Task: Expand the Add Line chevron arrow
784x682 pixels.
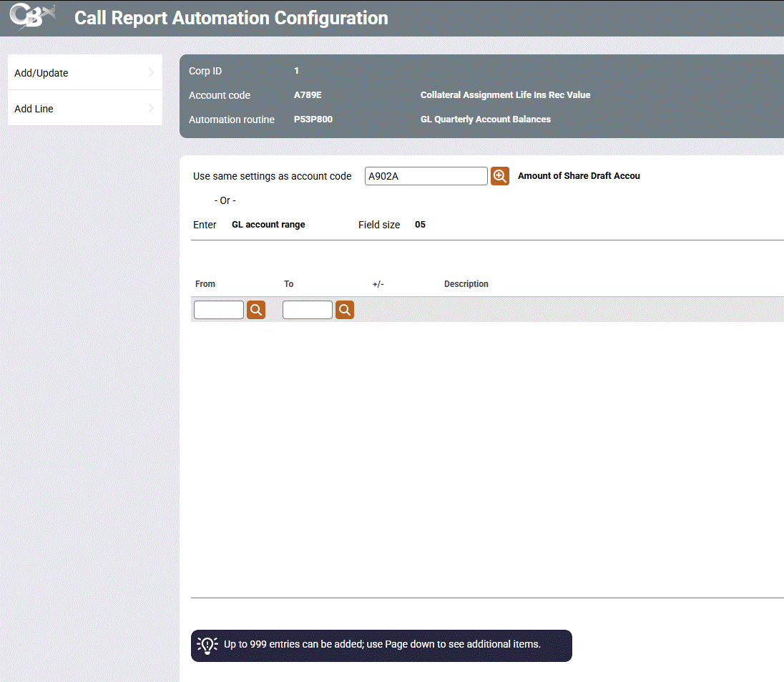Action: point(151,109)
